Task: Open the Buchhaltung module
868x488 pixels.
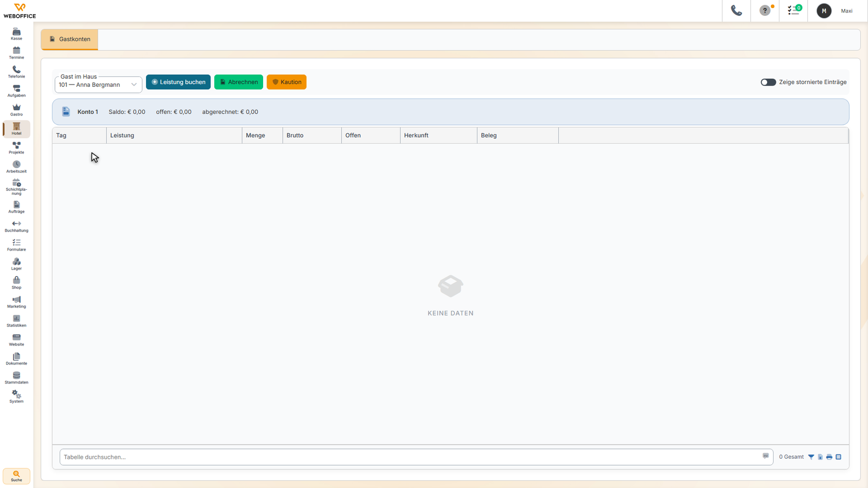Action: tap(16, 226)
